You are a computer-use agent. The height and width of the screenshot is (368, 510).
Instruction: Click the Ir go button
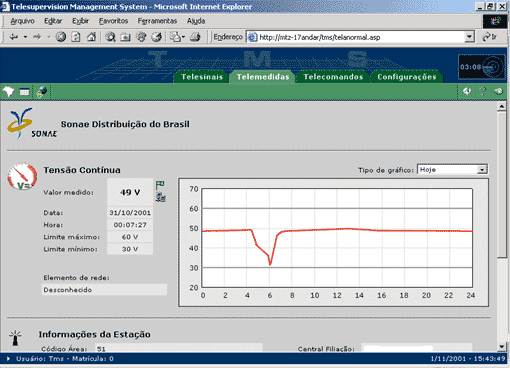(490, 37)
